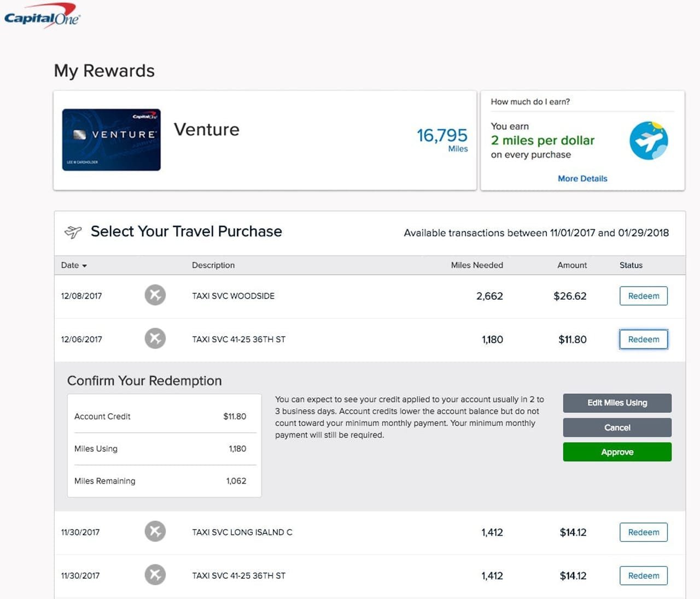
Task: Click Edit Miles Using
Action: (x=617, y=403)
